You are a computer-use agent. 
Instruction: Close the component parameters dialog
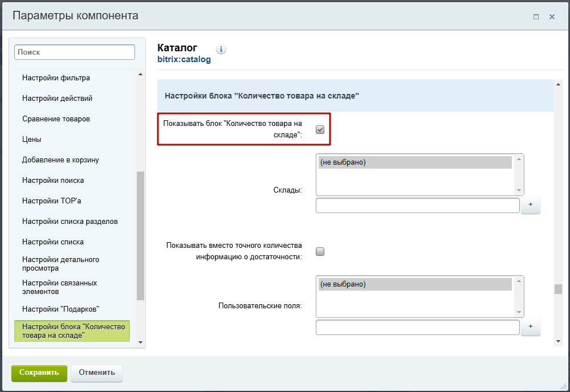point(552,17)
